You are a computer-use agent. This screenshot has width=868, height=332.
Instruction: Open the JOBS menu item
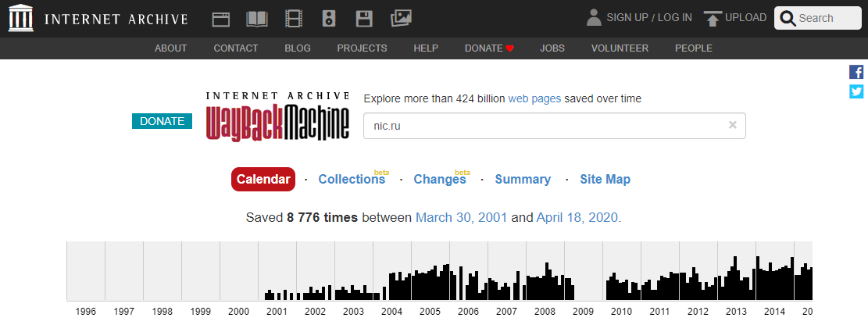click(x=552, y=48)
